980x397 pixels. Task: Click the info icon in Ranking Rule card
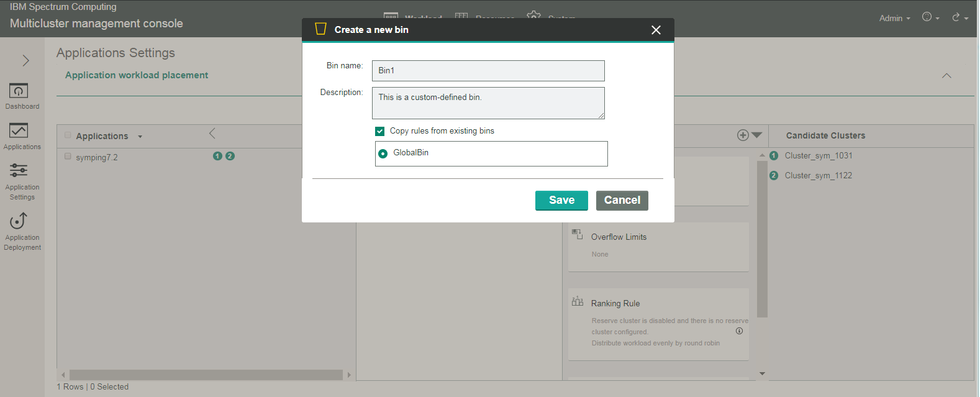(x=739, y=331)
